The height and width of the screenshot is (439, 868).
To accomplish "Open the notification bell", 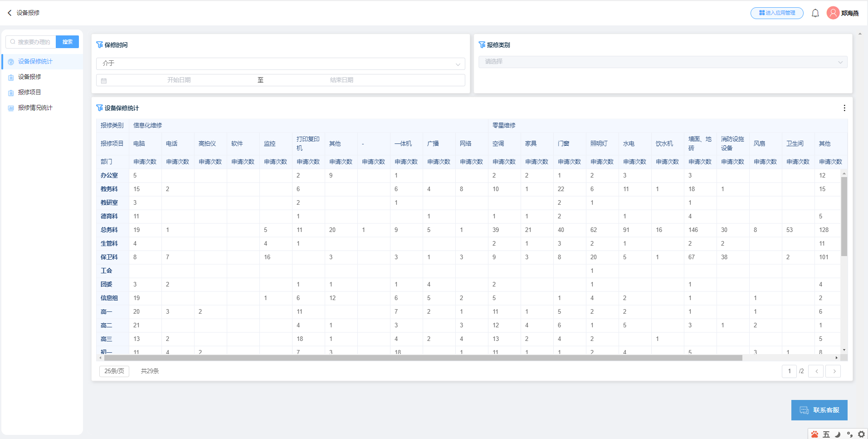I will (815, 13).
